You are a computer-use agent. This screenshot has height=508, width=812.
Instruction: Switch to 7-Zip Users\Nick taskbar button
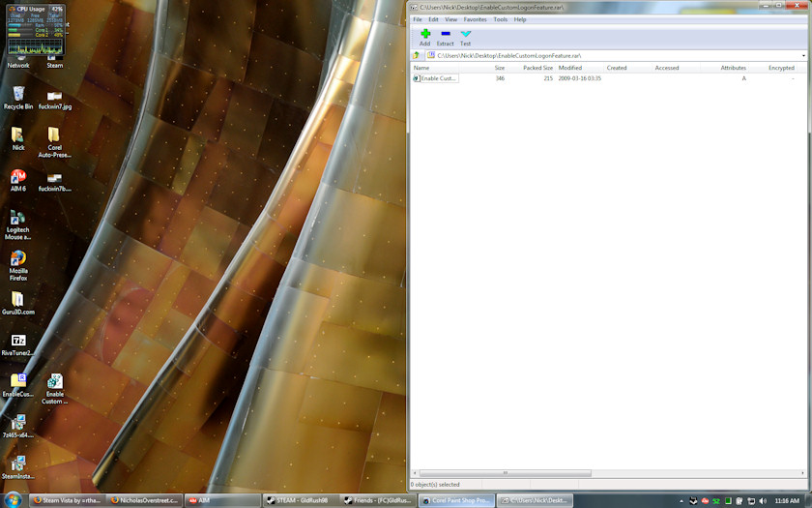tap(535, 501)
